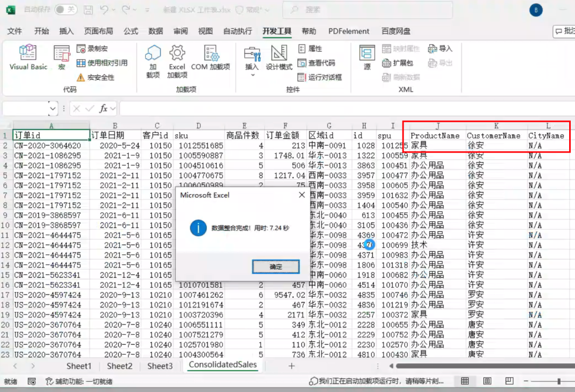Expand the formula bar functions dropdown

click(x=113, y=109)
